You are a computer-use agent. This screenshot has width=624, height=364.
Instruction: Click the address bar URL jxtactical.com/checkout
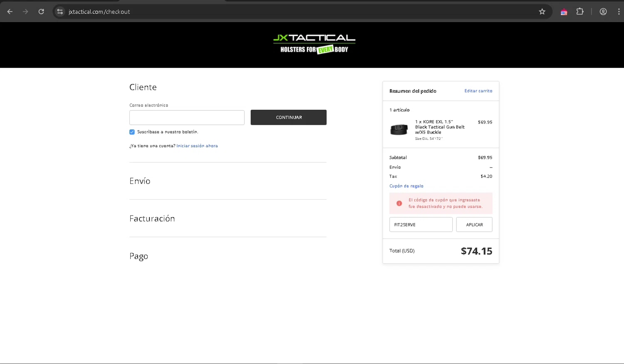pyautogui.click(x=99, y=12)
